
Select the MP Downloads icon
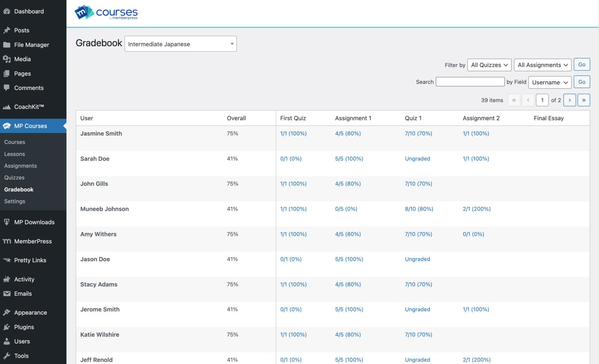tap(7, 222)
